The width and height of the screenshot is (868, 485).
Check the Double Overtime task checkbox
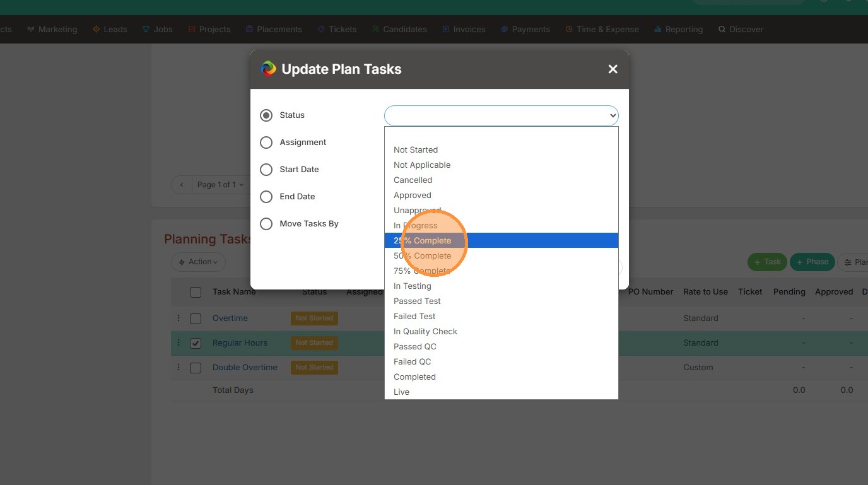click(196, 368)
